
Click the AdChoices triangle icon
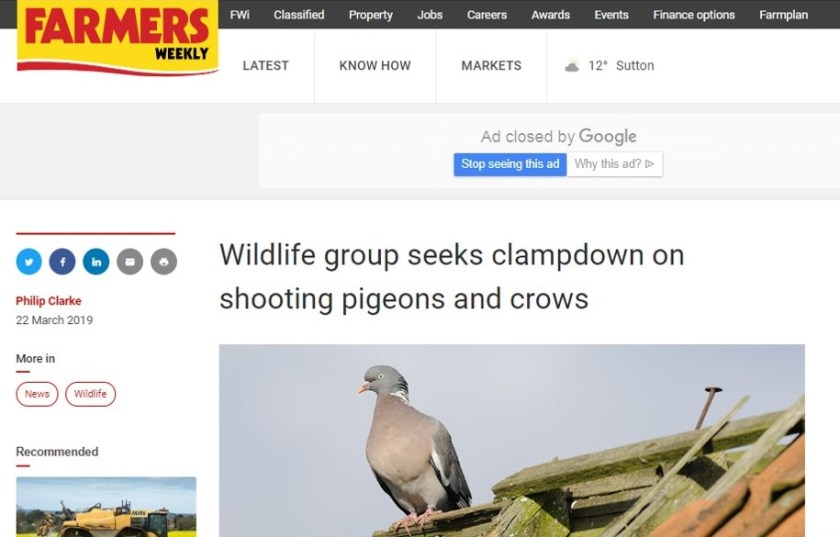[650, 164]
